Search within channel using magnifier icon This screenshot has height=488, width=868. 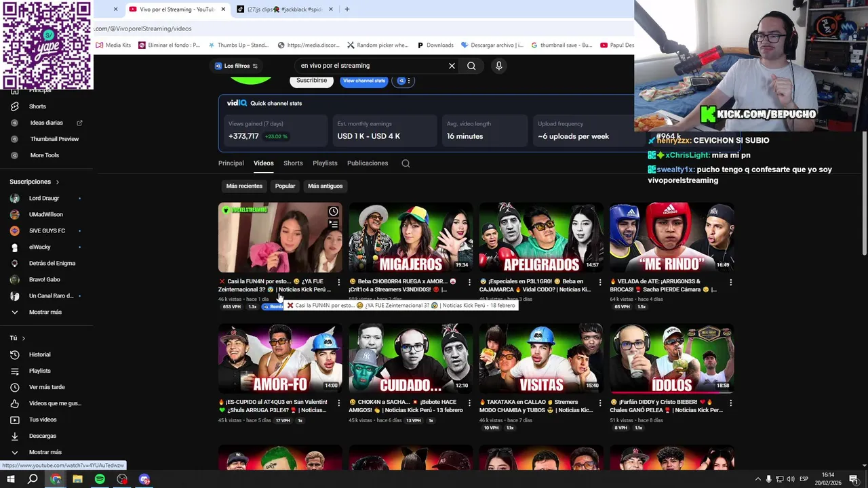pos(406,163)
